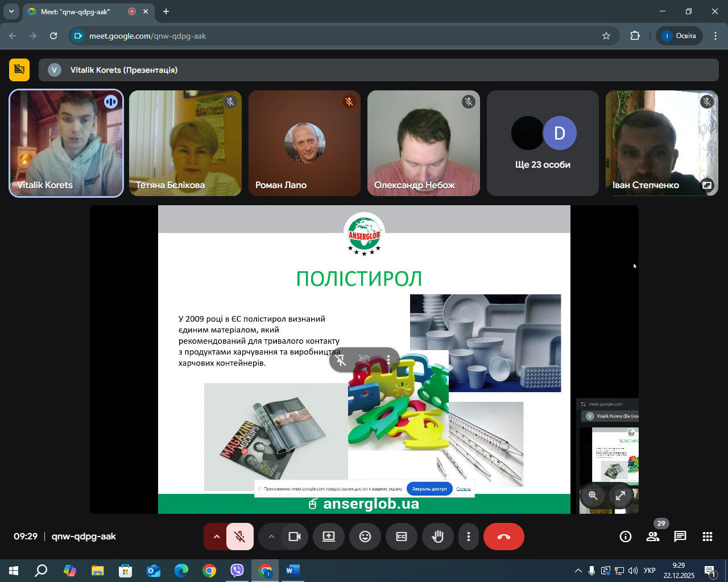Open the activities grid icon
Screen dimensions: 728x582
tap(708, 537)
